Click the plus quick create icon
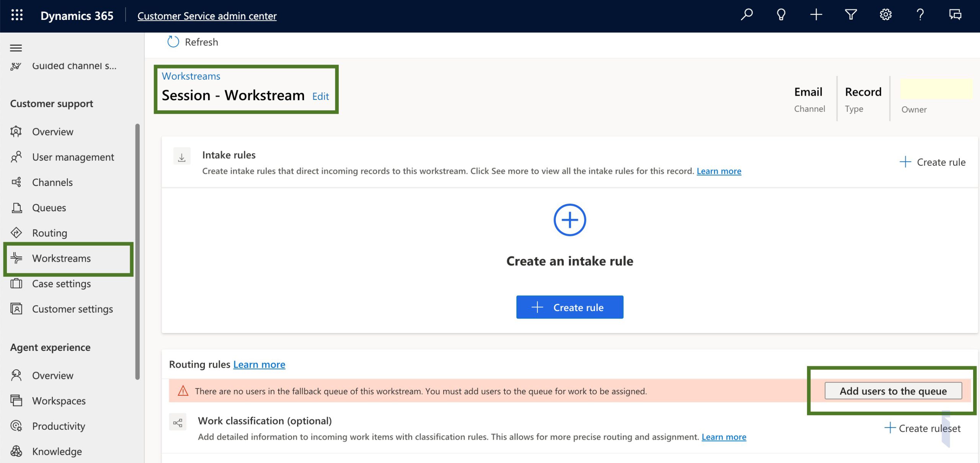Viewport: 980px width, 463px height. [816, 15]
